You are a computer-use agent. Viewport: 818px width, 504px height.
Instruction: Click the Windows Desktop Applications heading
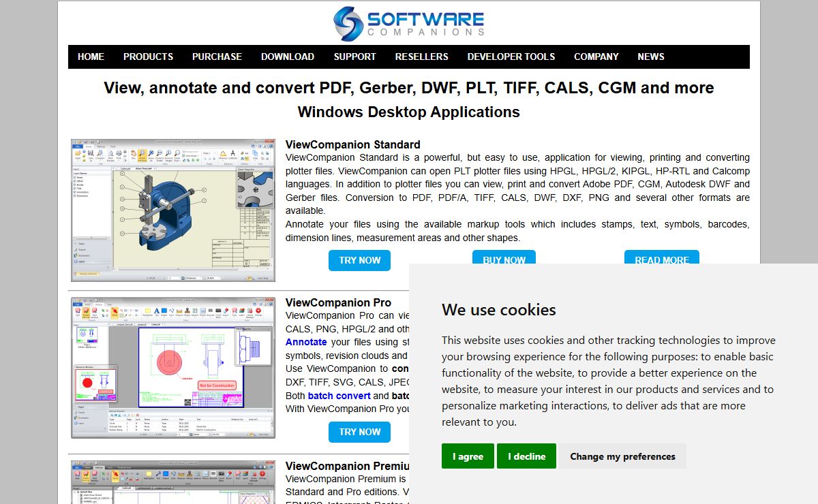coord(409,112)
